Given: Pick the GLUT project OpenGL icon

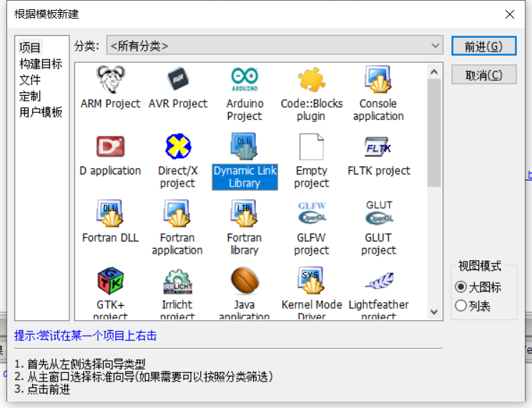Looking at the screenshot, I should [x=379, y=213].
